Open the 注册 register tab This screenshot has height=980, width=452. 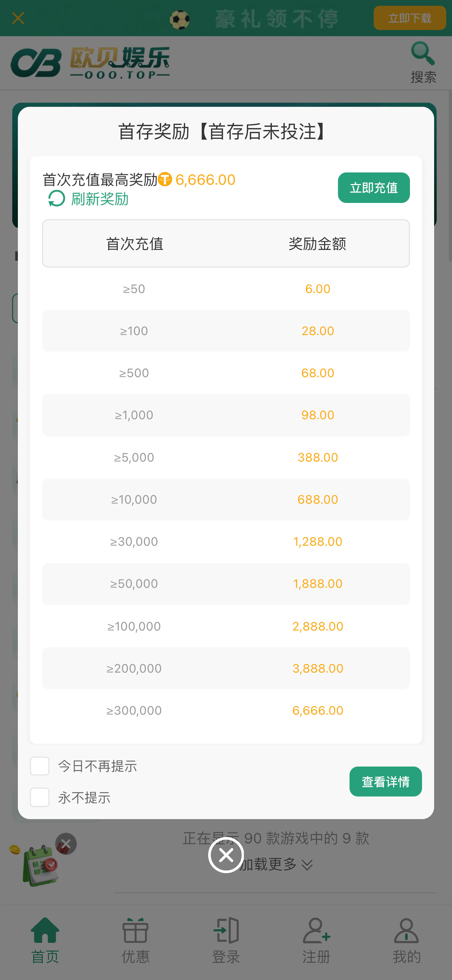(316, 940)
